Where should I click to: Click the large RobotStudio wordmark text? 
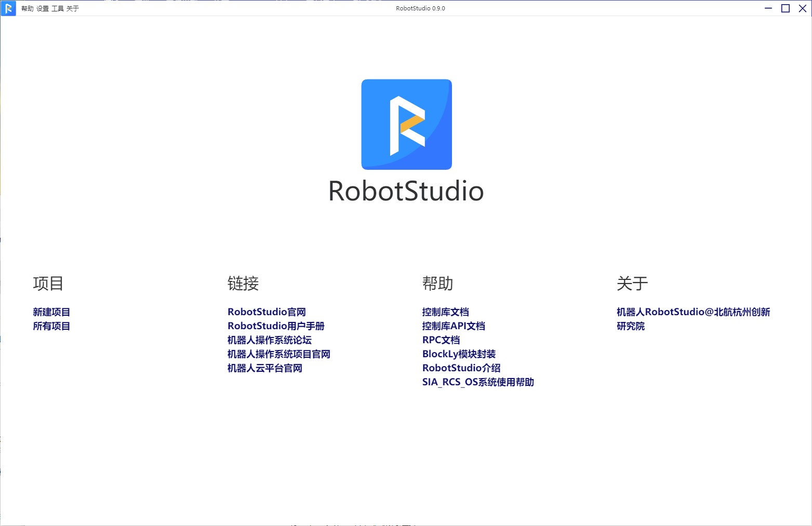click(406, 191)
